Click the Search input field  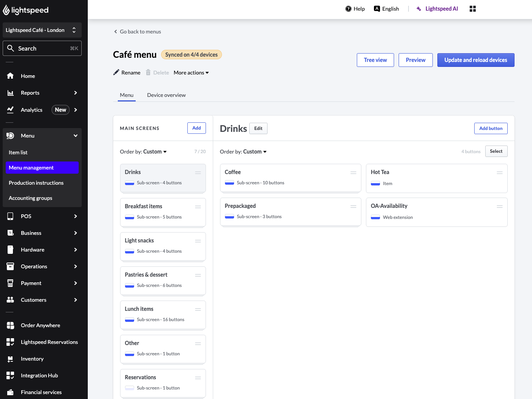click(x=42, y=48)
